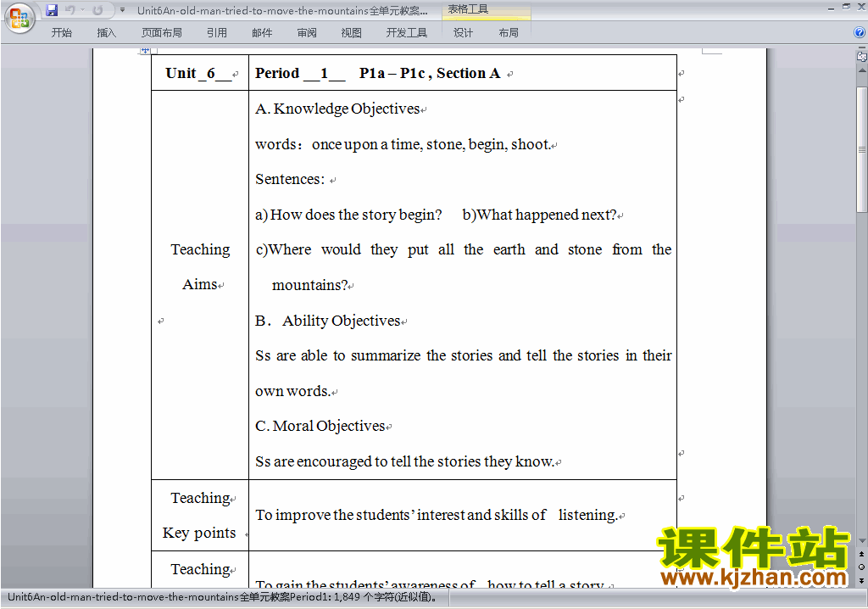868x609 pixels.
Task: Open the 邮件 ribbon tab
Action: (x=262, y=33)
